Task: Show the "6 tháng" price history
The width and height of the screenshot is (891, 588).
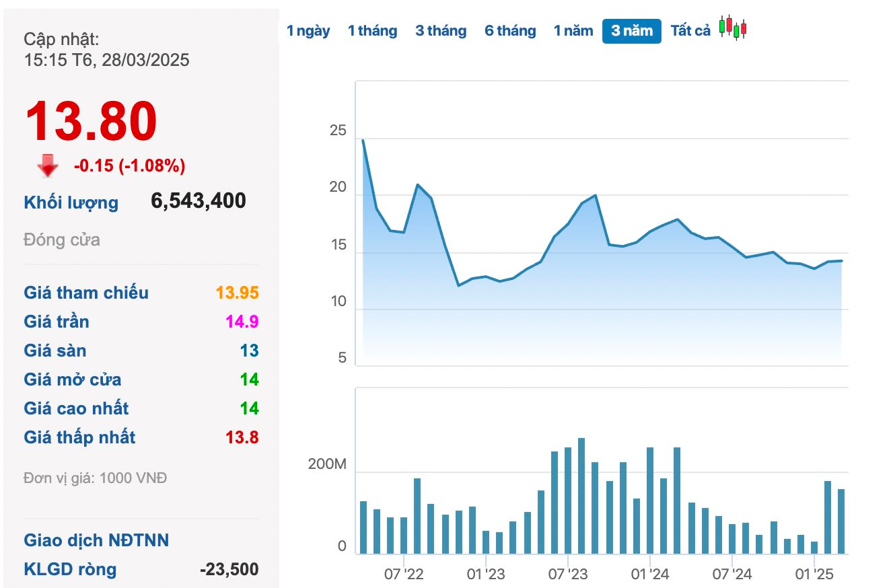Action: point(510,31)
